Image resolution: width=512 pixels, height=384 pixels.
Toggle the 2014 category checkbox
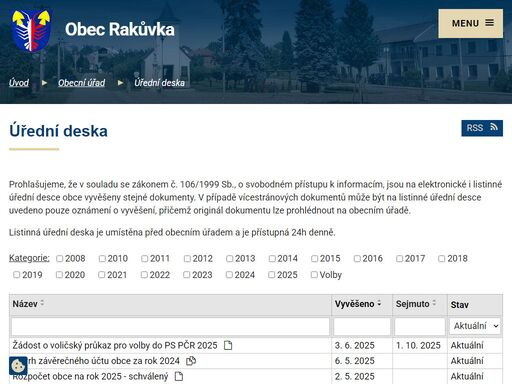coord(272,259)
